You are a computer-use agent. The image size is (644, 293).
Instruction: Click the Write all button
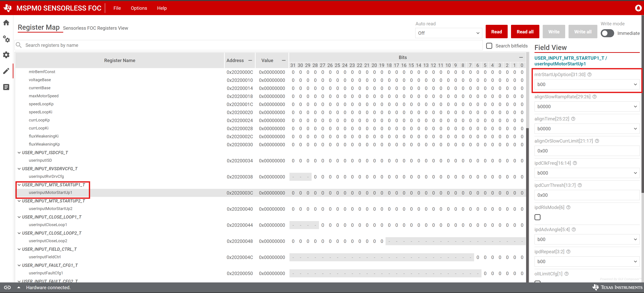[583, 32]
